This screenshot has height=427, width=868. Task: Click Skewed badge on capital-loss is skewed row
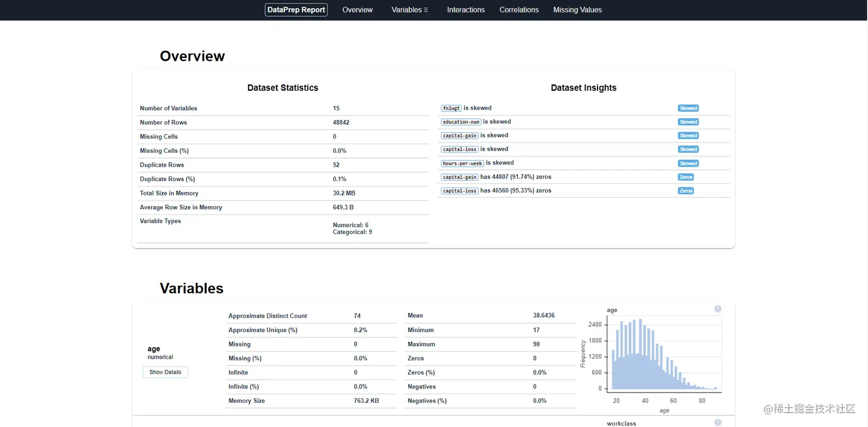(688, 149)
